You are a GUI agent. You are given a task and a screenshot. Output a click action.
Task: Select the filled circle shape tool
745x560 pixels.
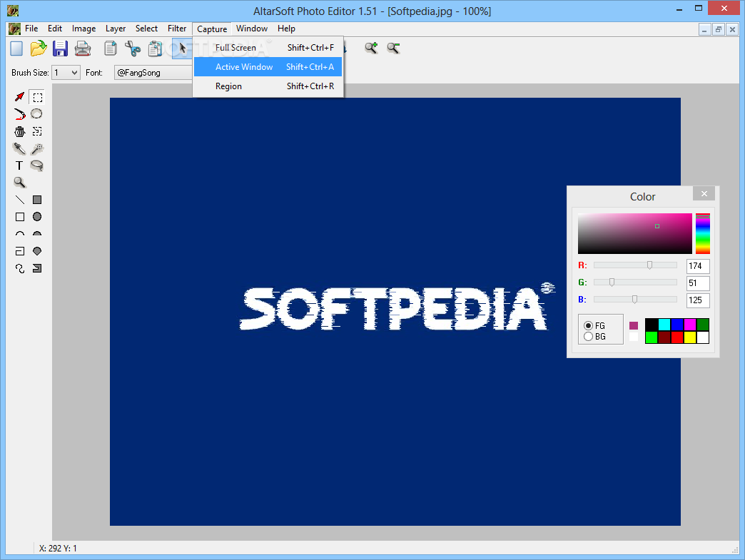point(37,217)
